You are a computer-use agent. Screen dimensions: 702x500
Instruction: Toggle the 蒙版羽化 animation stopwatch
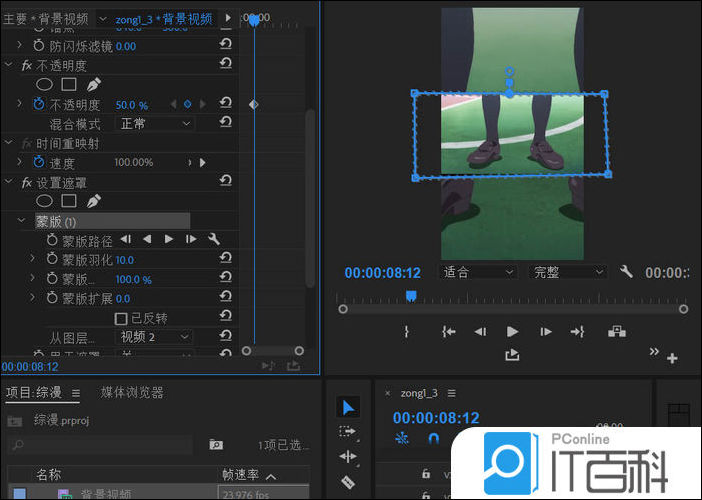(52, 260)
